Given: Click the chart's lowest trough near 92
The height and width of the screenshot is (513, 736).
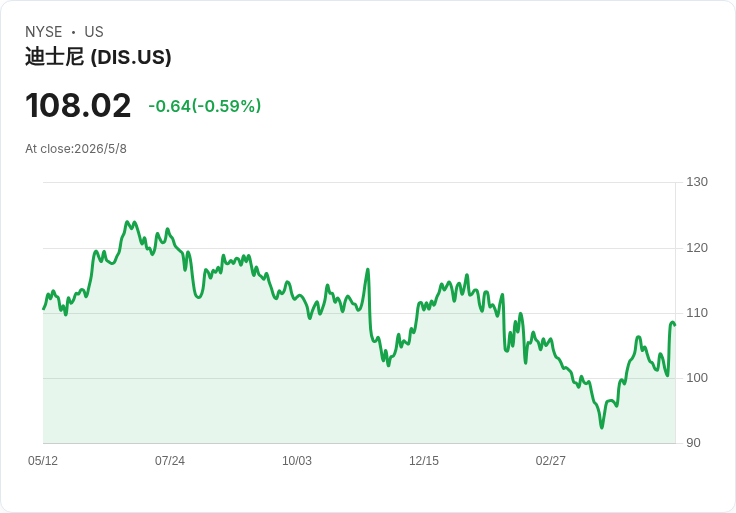Looking at the screenshot, I should (602, 427).
